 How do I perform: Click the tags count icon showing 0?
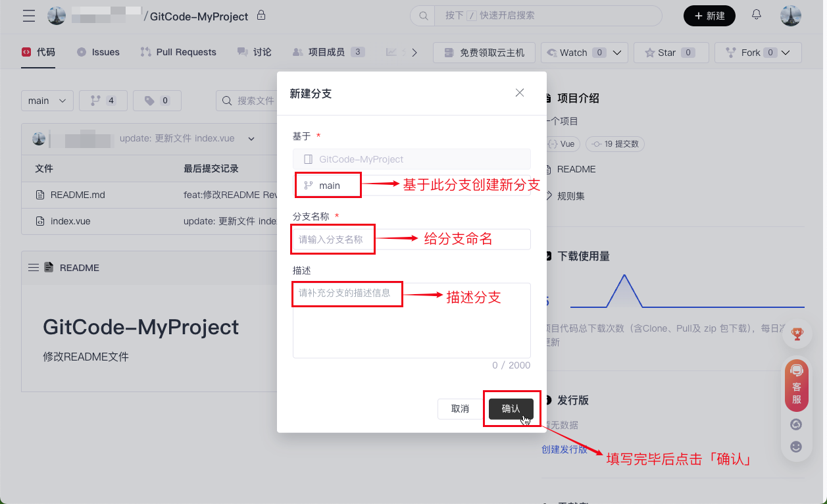tap(157, 101)
